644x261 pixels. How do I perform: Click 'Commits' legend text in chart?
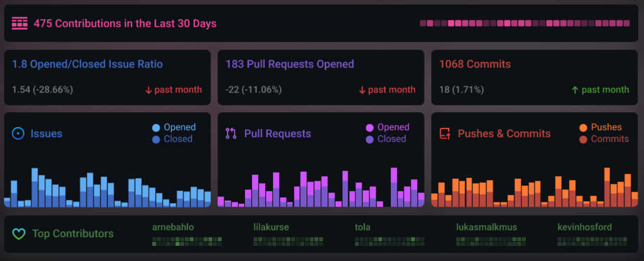tap(610, 139)
